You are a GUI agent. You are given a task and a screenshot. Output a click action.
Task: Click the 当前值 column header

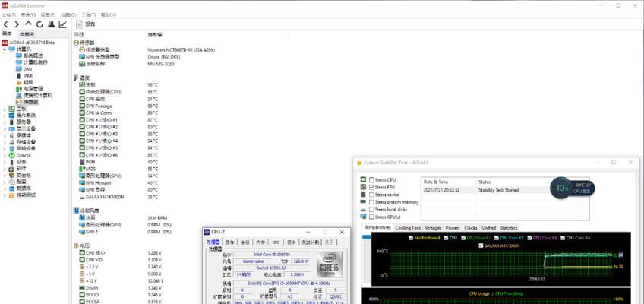pyautogui.click(x=154, y=34)
